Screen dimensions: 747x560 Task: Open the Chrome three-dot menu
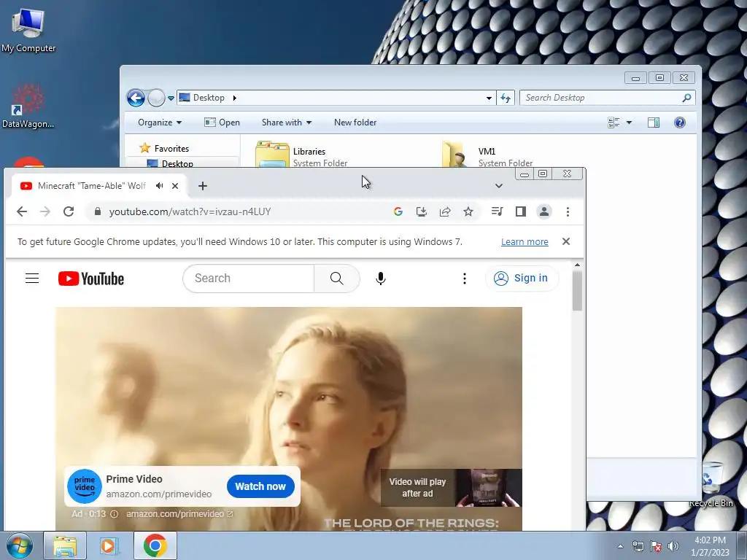(x=568, y=211)
